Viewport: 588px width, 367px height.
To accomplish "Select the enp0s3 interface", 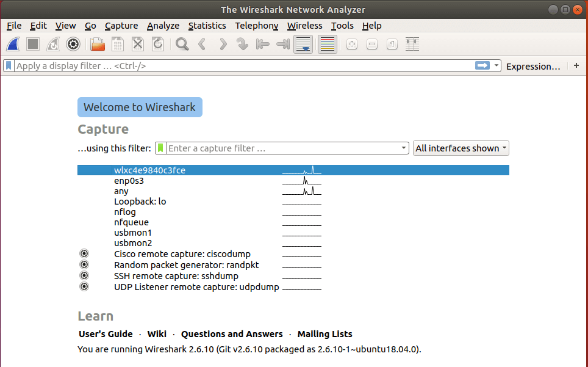I will coord(293,181).
